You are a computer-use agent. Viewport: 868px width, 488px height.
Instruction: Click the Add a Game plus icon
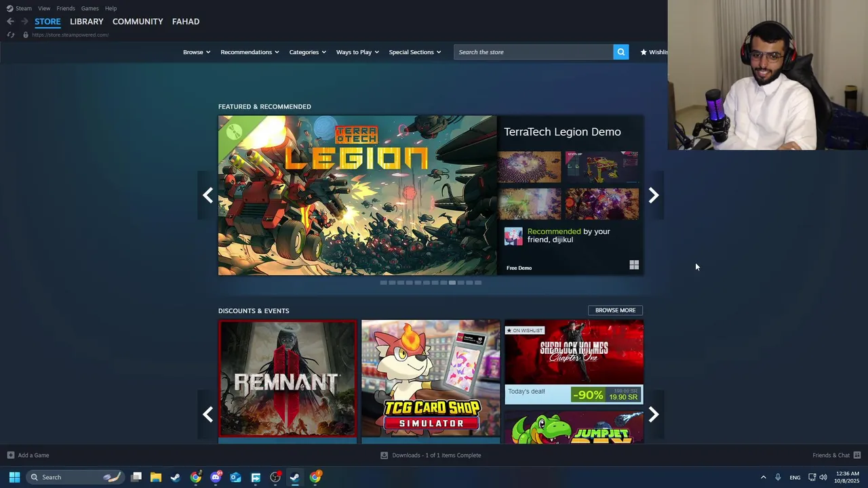pyautogui.click(x=10, y=455)
